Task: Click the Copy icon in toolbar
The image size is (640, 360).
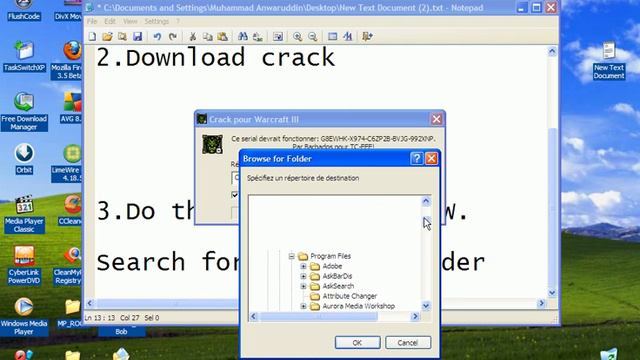Action: 207,37
